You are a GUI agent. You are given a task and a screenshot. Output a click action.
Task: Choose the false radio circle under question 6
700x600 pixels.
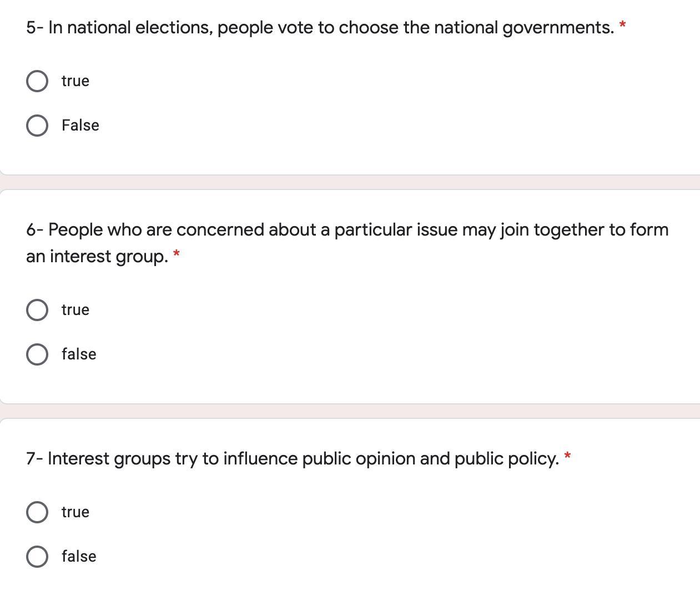(37, 354)
